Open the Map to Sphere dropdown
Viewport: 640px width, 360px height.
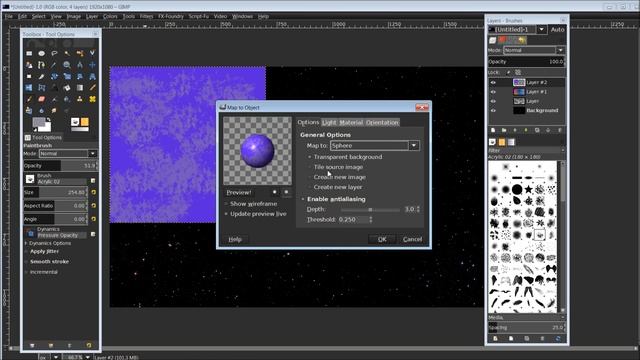(375, 145)
